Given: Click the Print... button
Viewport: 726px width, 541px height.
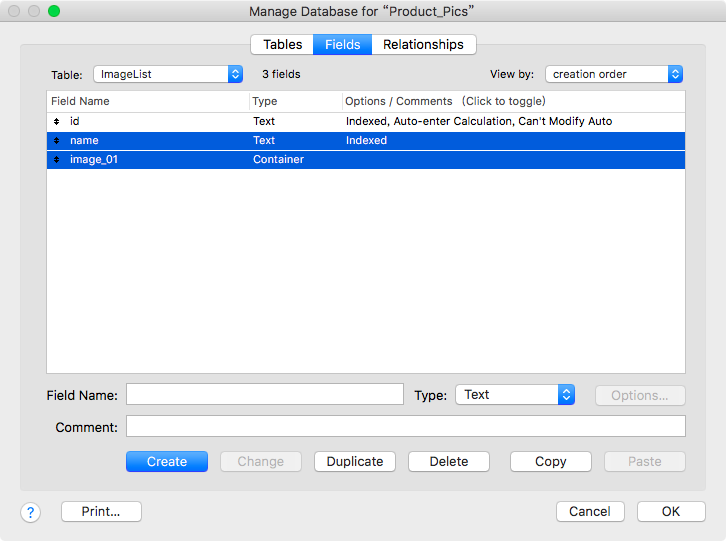Looking at the screenshot, I should point(101,511).
